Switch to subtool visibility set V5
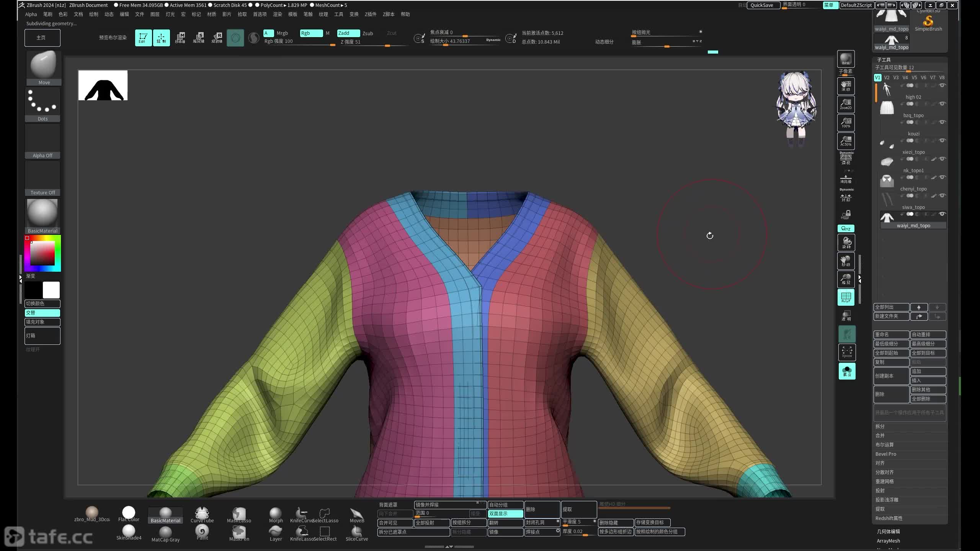 click(x=914, y=77)
